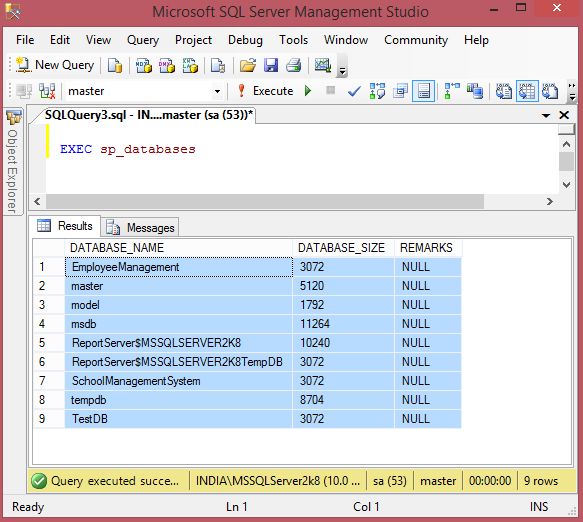Click the Change Connection icon
The height and width of the screenshot is (522, 583).
coord(47,91)
